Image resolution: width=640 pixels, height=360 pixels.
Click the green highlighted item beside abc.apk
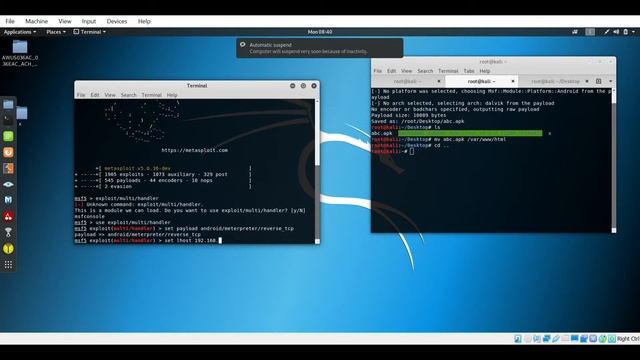coord(470,133)
